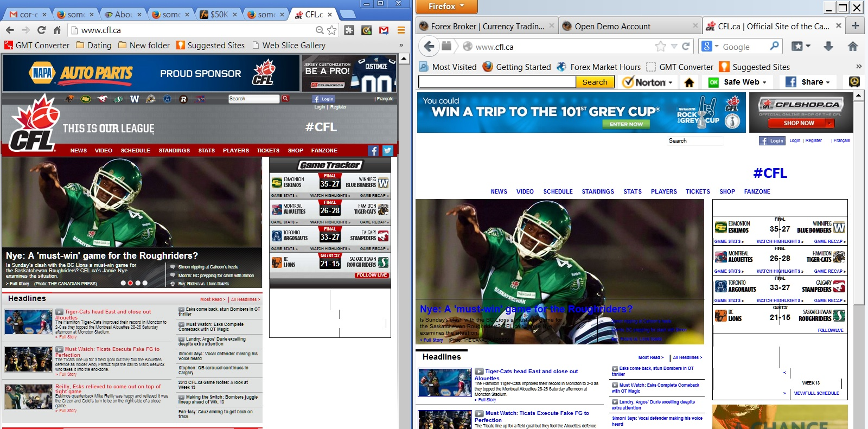Click ENTER NOW on Grey Cup banner
This screenshot has height=429, width=868.
click(x=626, y=124)
